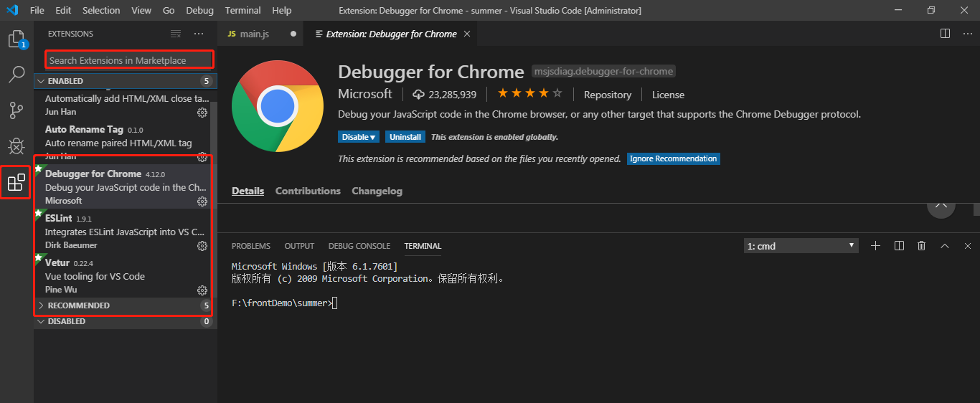Open manage gear for ESLint
This screenshot has width=980, height=403.
(x=202, y=246)
